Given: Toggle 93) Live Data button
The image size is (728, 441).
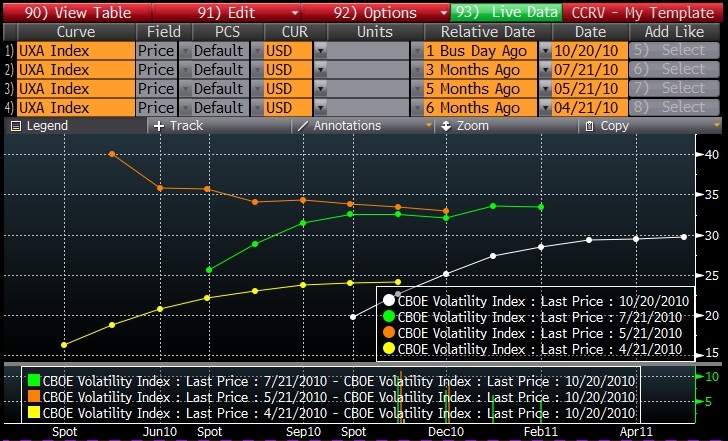Looking at the screenshot, I should coord(507,13).
